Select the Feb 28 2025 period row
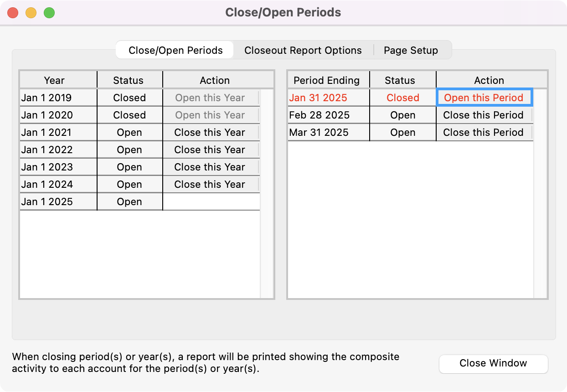 coord(320,115)
